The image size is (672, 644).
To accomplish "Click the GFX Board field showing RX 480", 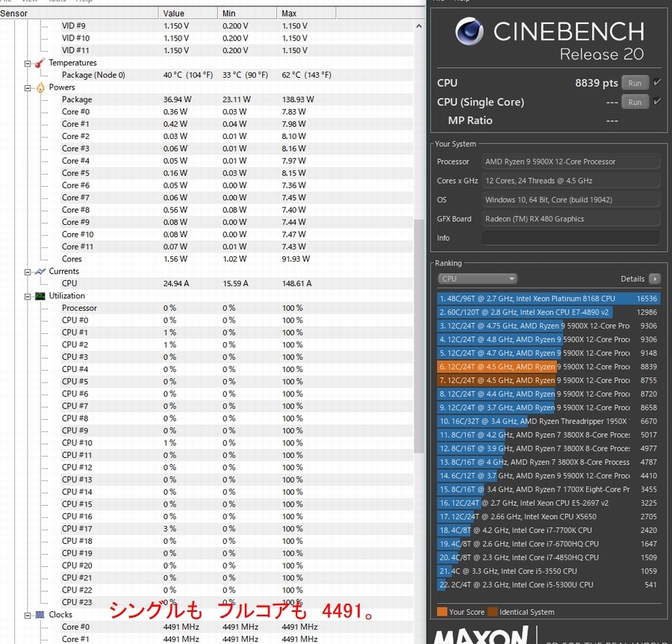I will point(571,219).
